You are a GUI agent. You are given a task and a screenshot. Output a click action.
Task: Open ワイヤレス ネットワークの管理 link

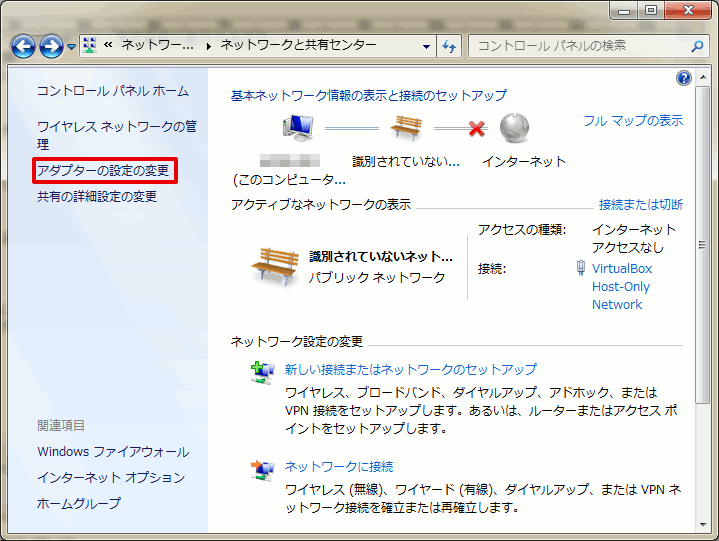point(116,134)
